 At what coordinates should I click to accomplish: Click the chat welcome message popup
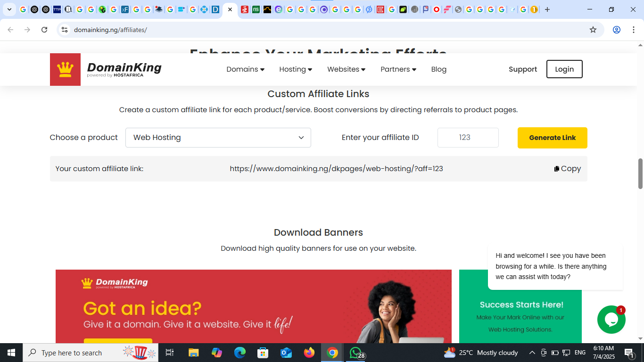pyautogui.click(x=555, y=266)
